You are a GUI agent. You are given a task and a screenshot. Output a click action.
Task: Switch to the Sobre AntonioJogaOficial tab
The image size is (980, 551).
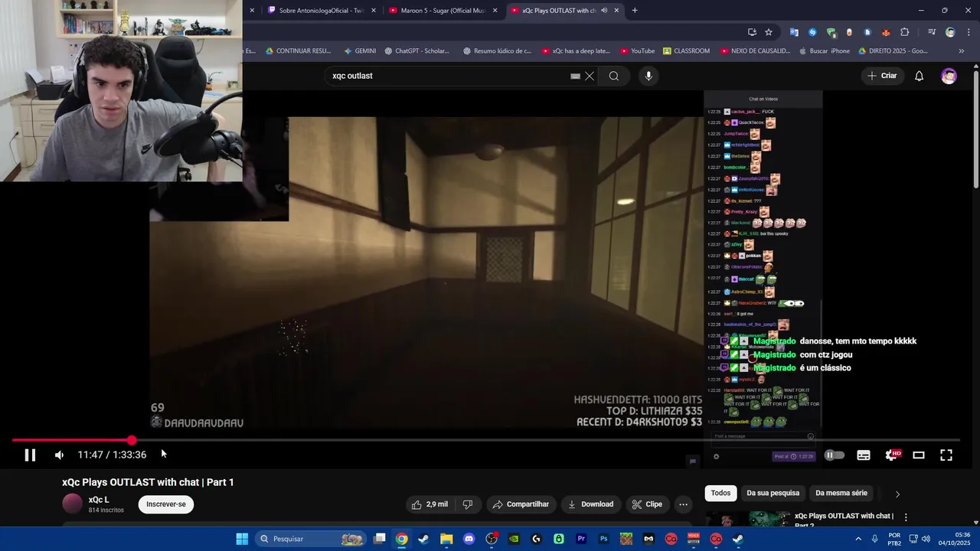(321, 10)
